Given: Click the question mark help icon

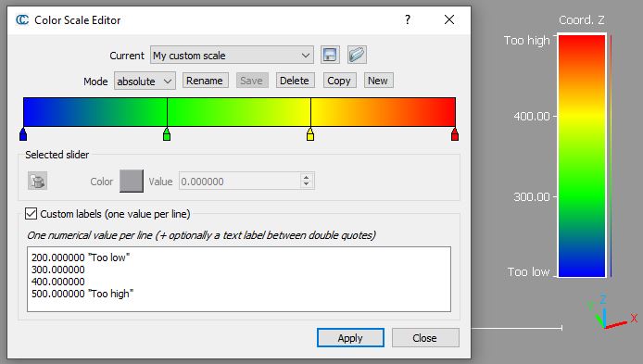Looking at the screenshot, I should pyautogui.click(x=408, y=19).
